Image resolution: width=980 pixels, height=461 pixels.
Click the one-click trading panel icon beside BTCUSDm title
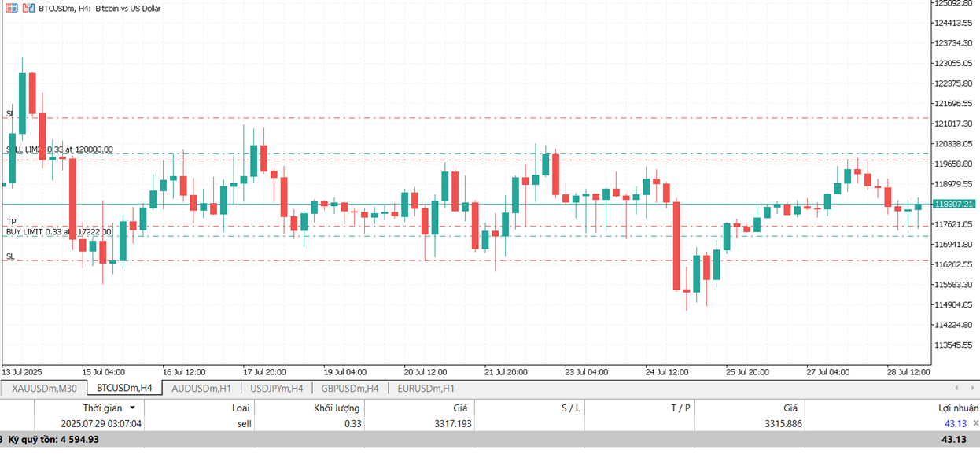point(12,8)
